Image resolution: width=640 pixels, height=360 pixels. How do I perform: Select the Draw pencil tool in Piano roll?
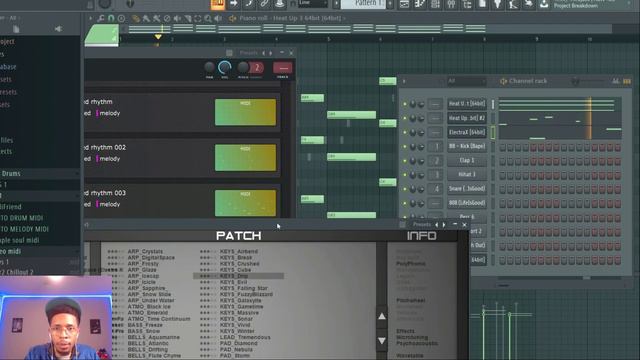136,18
